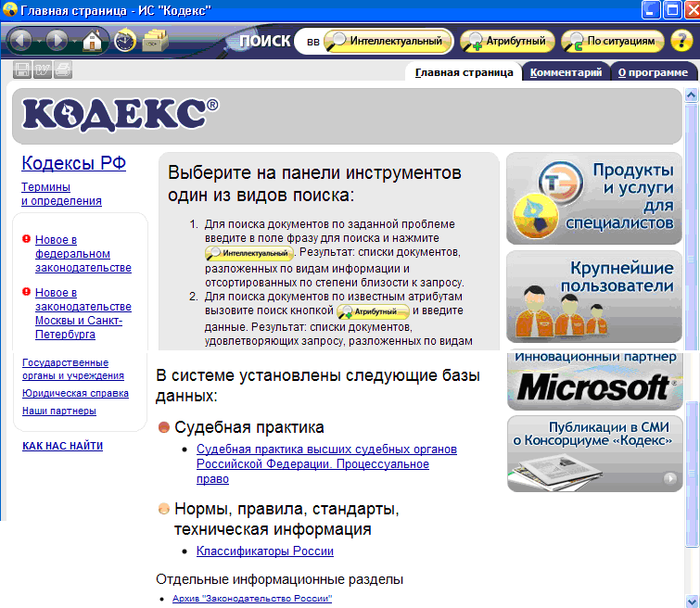Open the Юридическая справка link
Image resolution: width=700 pixels, height=608 pixels.
75,393
